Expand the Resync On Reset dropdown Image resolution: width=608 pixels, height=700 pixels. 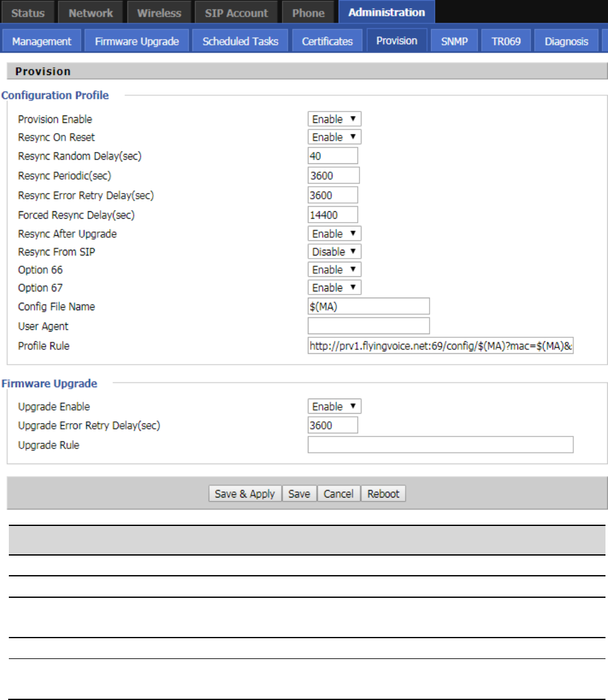coord(334,137)
